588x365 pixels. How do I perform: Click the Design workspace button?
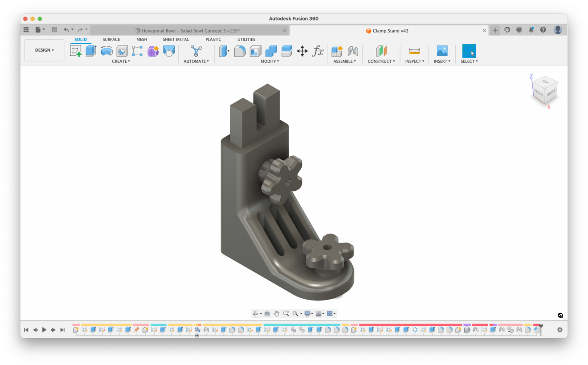click(x=44, y=50)
